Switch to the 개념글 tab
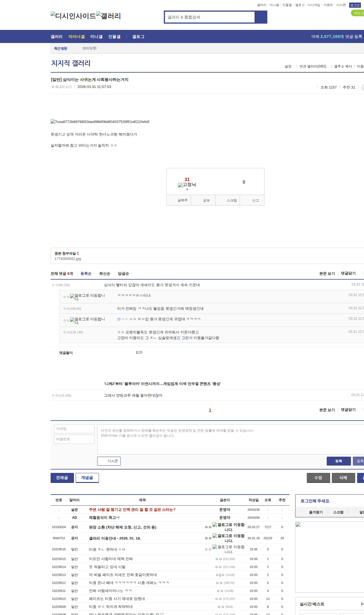This screenshot has width=364, height=615. (87, 478)
